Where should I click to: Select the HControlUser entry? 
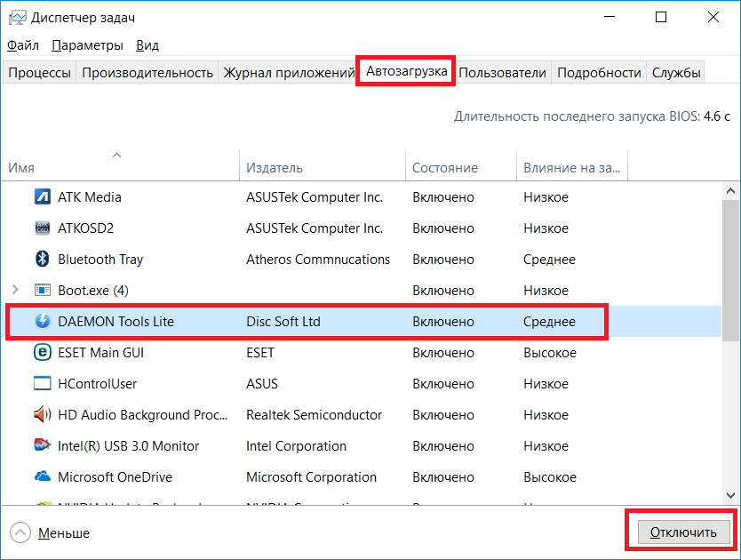(97, 384)
